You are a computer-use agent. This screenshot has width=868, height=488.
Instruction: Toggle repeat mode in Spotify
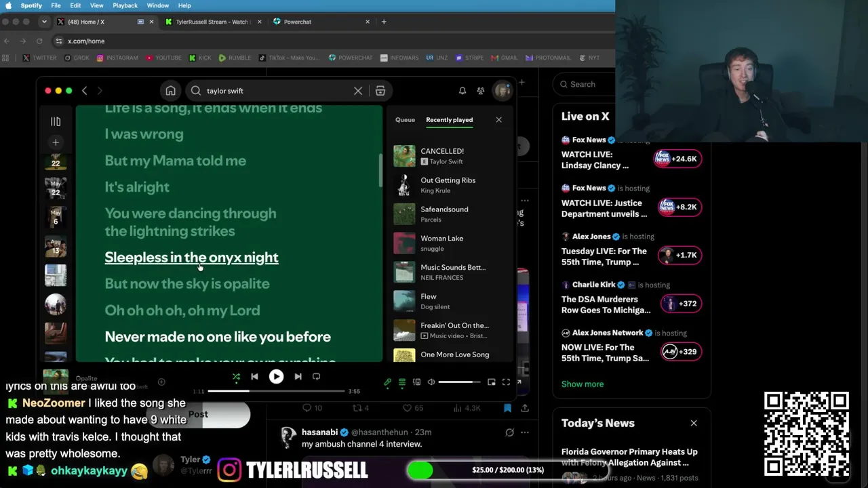pyautogui.click(x=316, y=377)
